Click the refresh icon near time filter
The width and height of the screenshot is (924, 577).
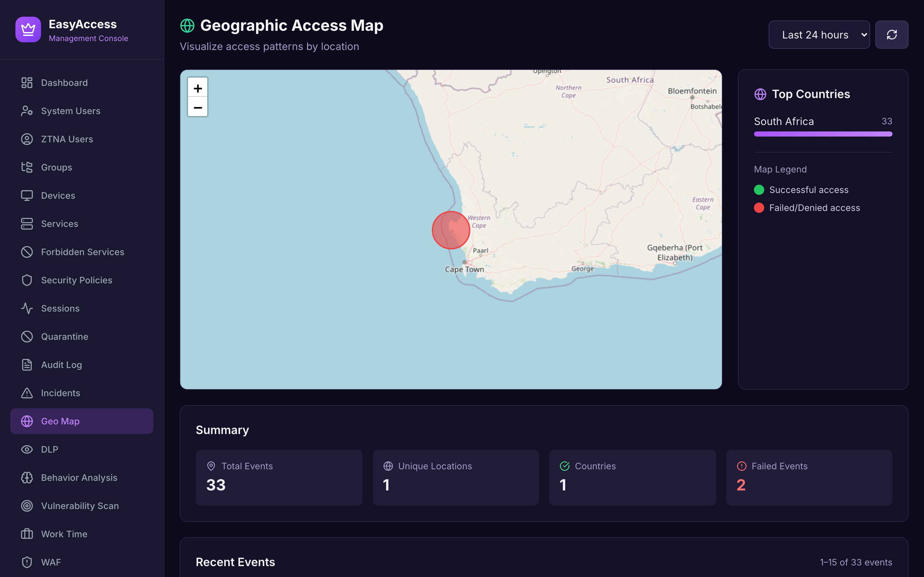(x=892, y=34)
